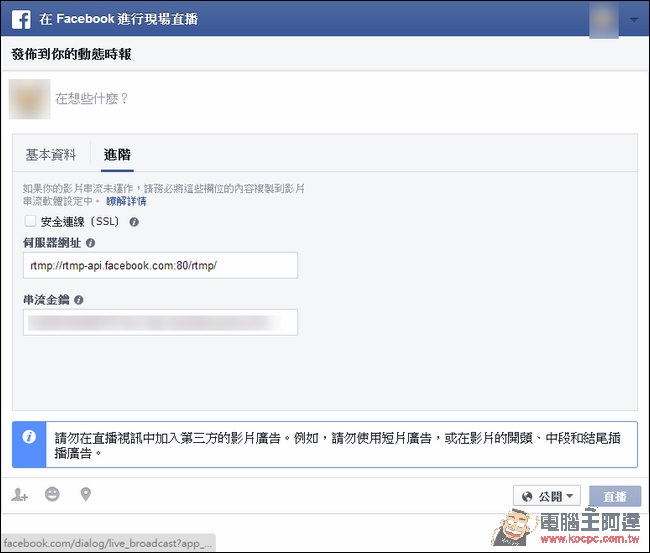Click the third-party ad warning notice text

(337, 445)
